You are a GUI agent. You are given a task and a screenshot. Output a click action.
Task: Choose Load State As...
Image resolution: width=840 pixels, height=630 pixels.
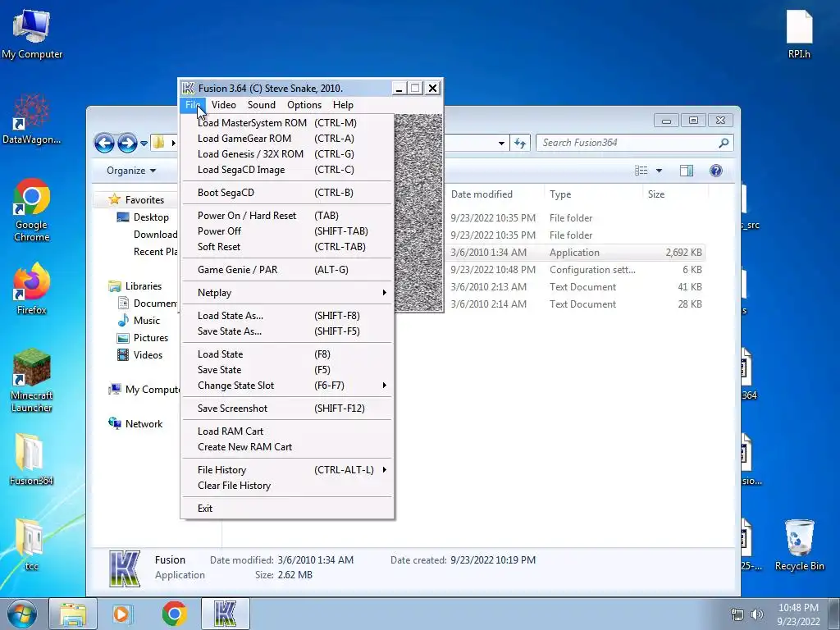[x=288, y=316]
